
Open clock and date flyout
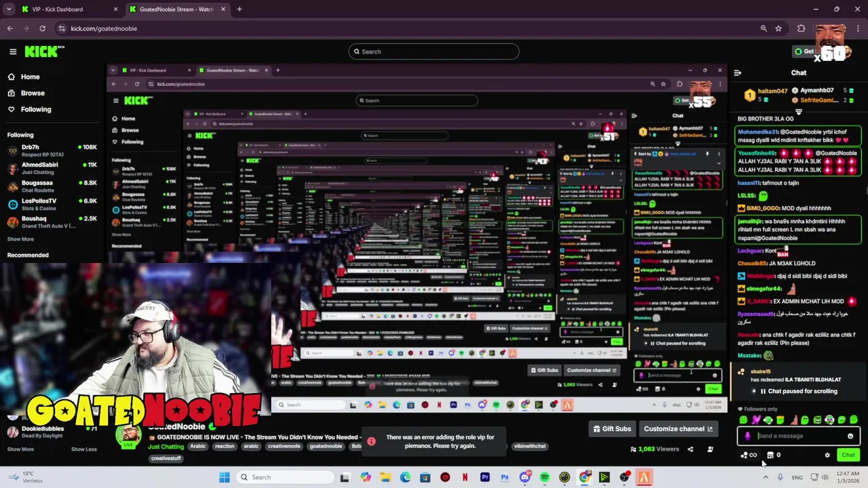(847, 477)
